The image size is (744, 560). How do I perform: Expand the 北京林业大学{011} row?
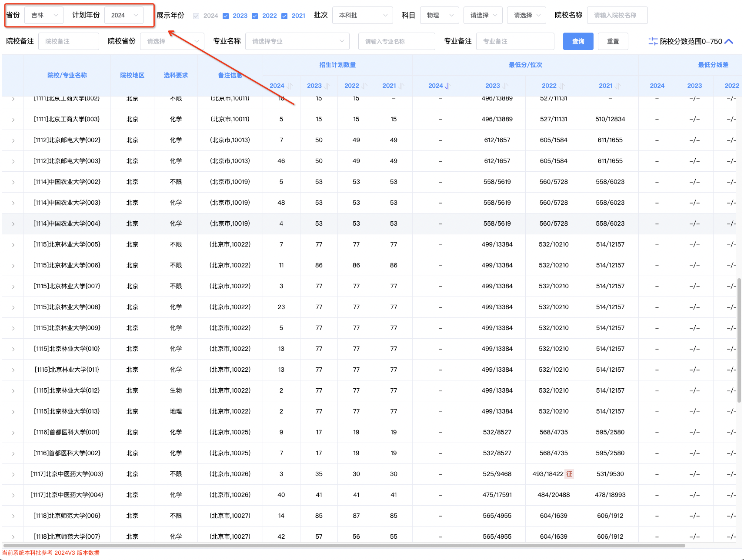(x=13, y=370)
